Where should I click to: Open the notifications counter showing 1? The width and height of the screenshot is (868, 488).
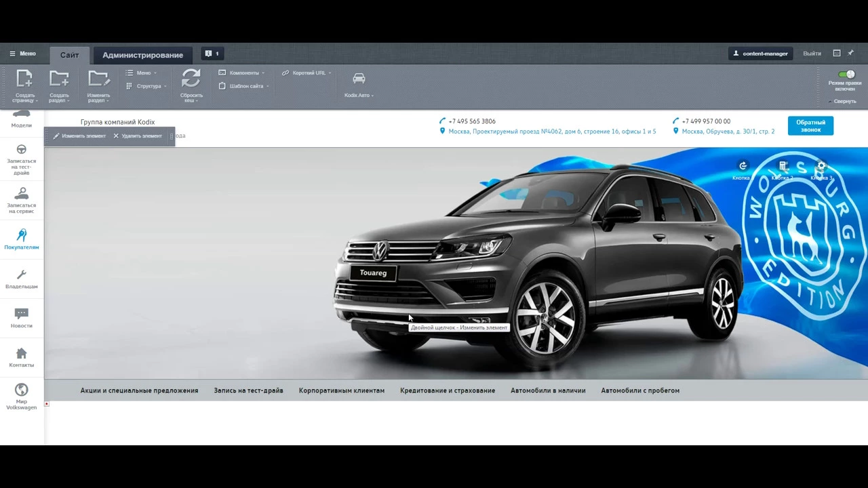(212, 54)
